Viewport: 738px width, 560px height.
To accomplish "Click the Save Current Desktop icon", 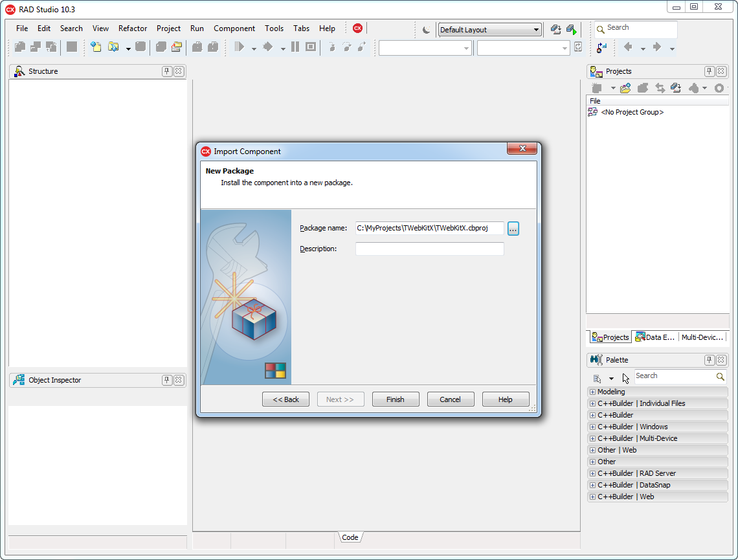I will pos(556,30).
